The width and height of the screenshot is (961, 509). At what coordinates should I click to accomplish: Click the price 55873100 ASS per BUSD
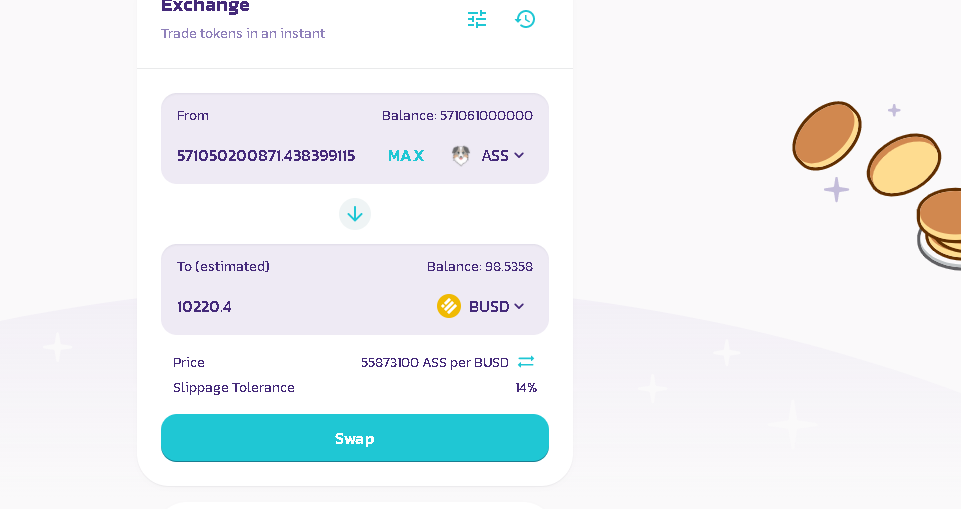pyautogui.click(x=435, y=363)
